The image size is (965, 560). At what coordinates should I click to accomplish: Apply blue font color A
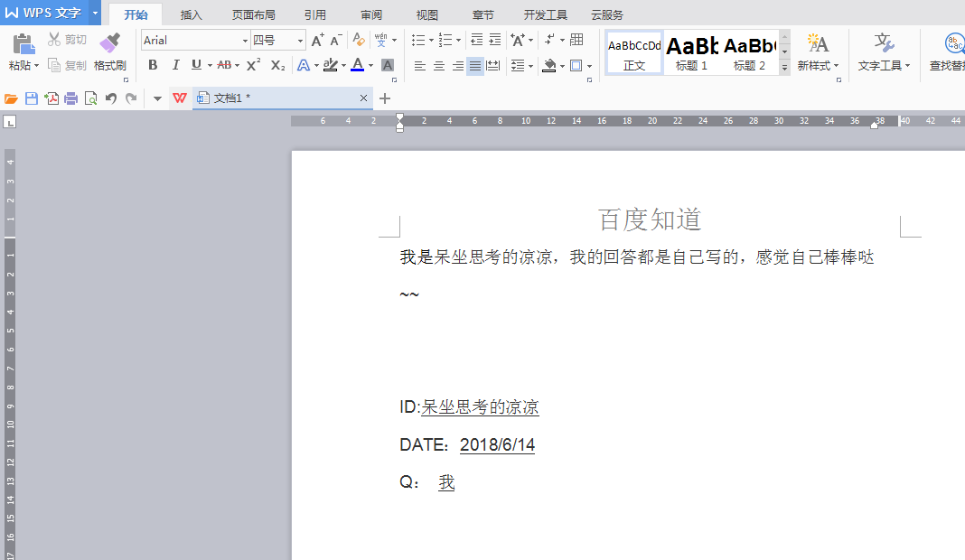pos(358,65)
